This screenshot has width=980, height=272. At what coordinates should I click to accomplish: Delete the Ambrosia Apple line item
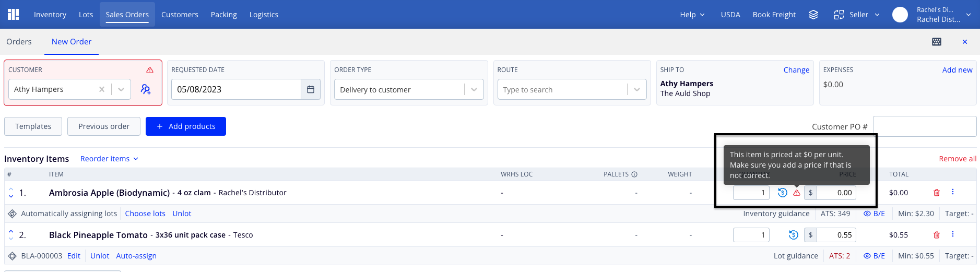[x=937, y=193]
